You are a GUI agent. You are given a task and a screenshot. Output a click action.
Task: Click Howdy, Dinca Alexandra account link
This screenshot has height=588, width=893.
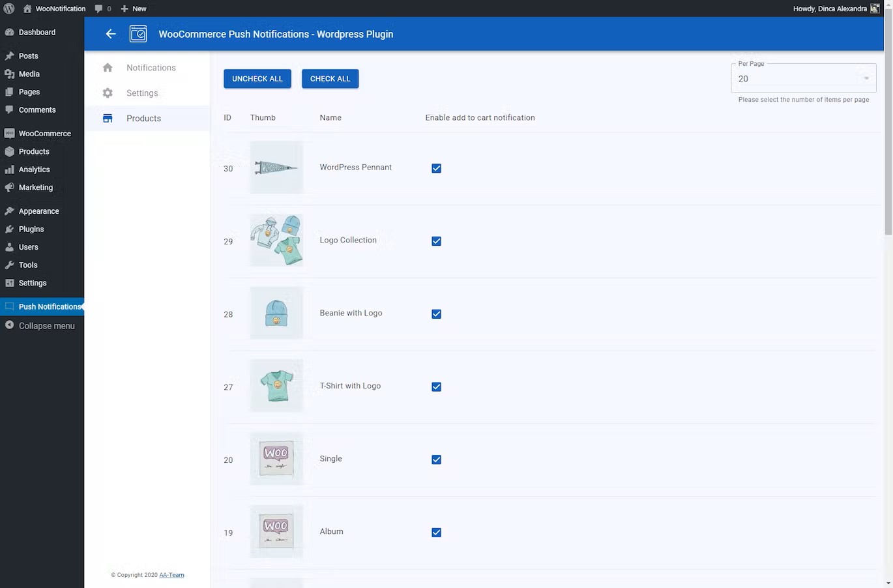pyautogui.click(x=836, y=8)
